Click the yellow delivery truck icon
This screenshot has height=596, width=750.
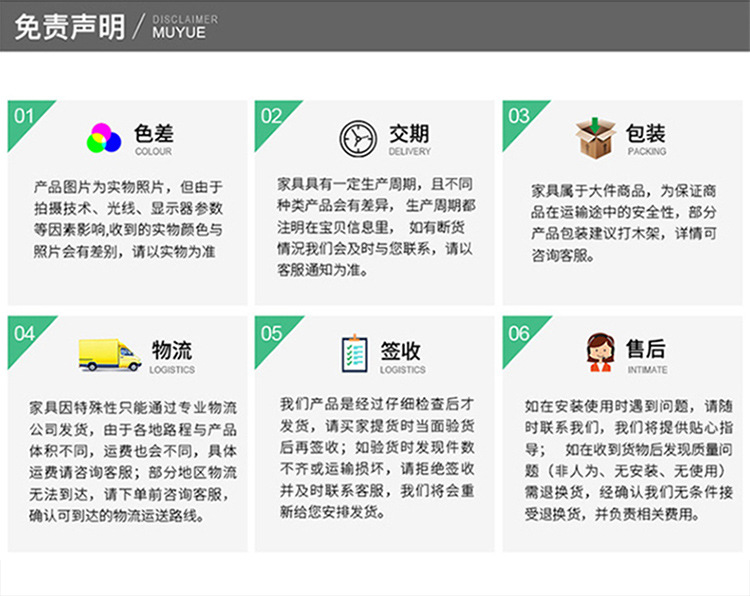[110, 355]
